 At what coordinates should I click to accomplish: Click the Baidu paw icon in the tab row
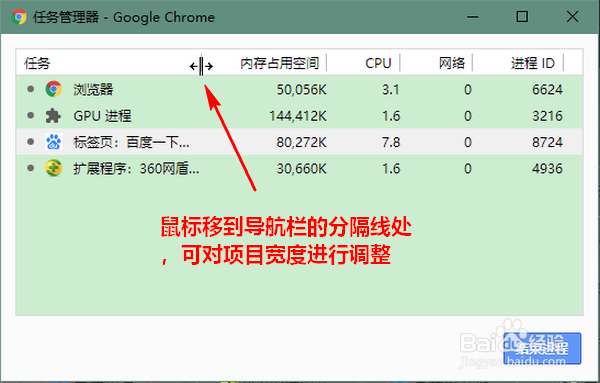pyautogui.click(x=54, y=142)
